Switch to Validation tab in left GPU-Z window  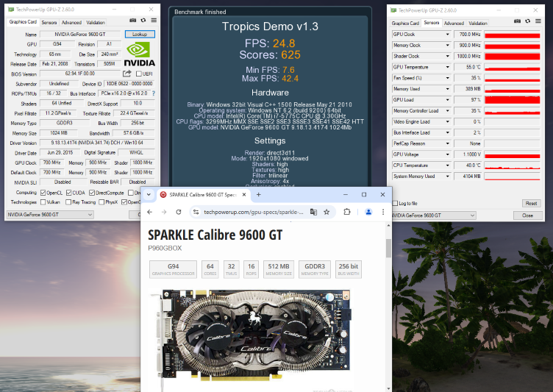(96, 23)
